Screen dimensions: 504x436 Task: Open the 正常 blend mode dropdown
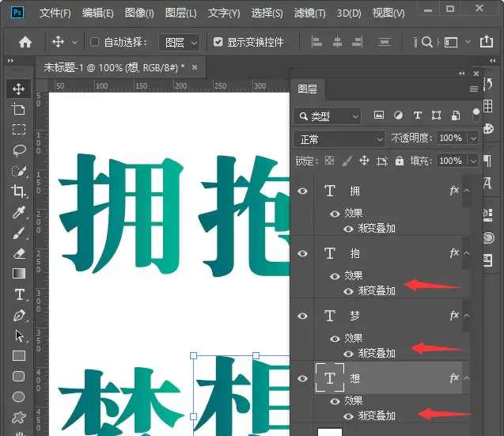tap(339, 139)
